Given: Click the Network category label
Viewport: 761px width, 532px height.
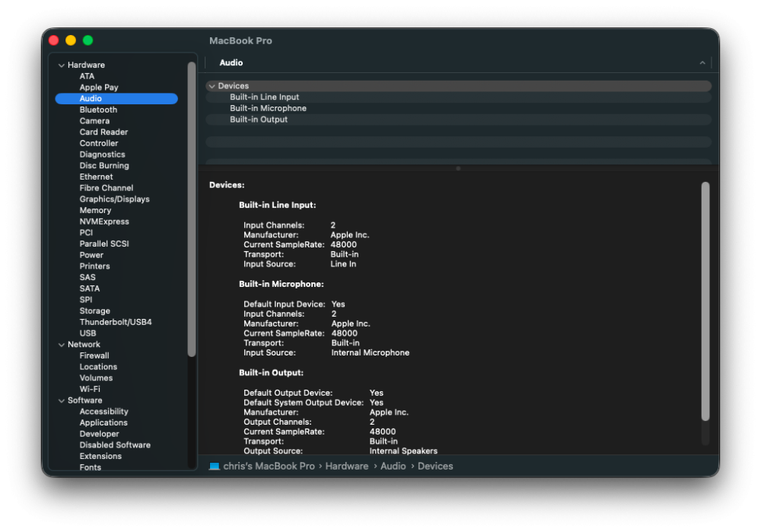Looking at the screenshot, I should [x=84, y=345].
